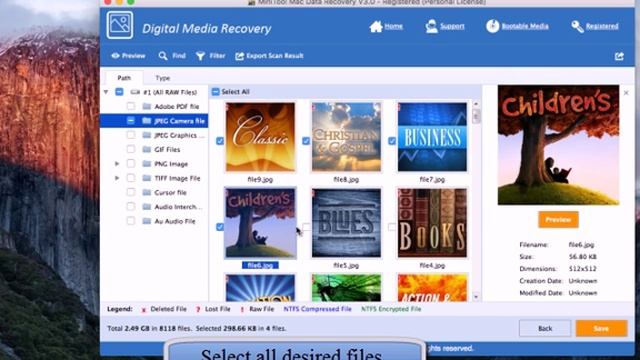Click the JPEG Graphics folder icon
Image resolution: width=640 pixels, height=360 pixels.
pos(147,135)
